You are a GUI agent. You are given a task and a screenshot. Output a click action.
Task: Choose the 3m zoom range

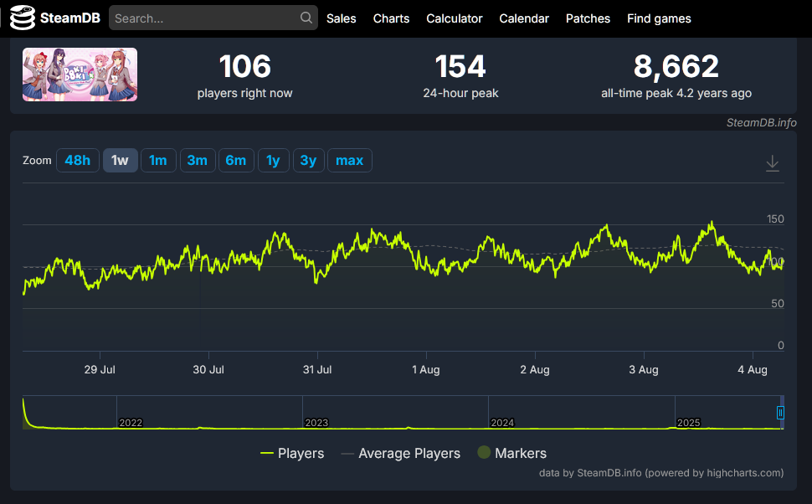(x=198, y=161)
